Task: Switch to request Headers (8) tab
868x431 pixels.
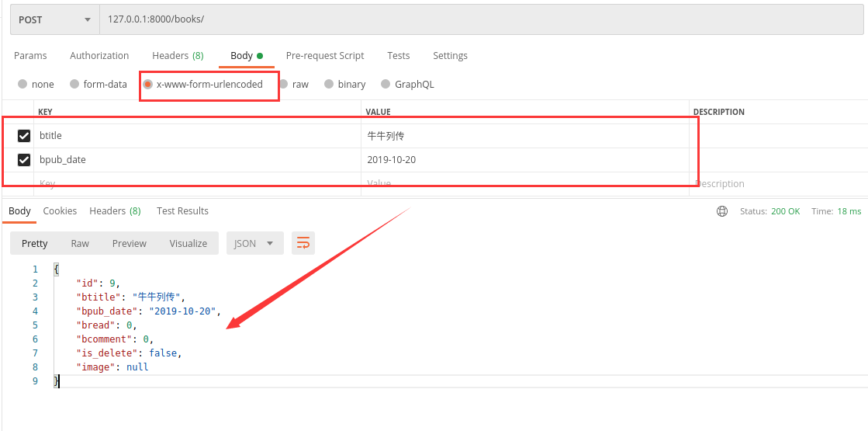Action: [x=178, y=55]
